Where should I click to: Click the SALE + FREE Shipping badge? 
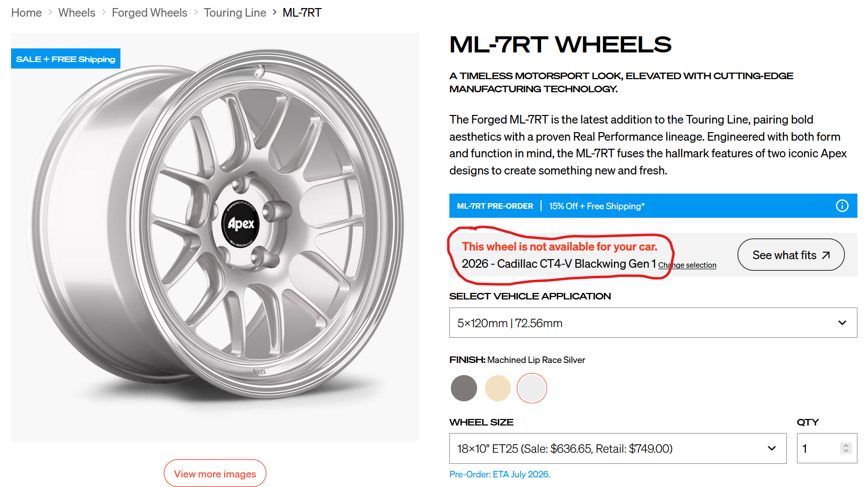tap(65, 59)
